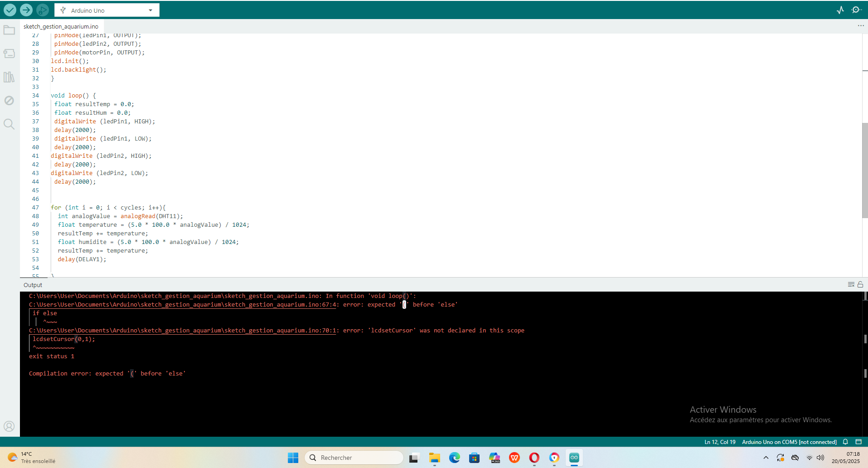Click the 'Compilation error' output message

point(107,374)
